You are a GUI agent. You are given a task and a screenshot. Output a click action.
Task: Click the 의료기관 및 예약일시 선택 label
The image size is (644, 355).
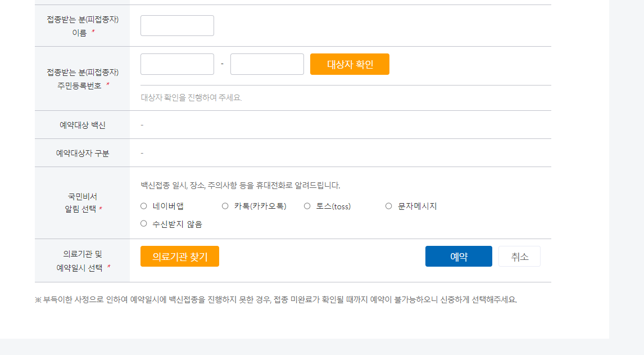pos(83,261)
